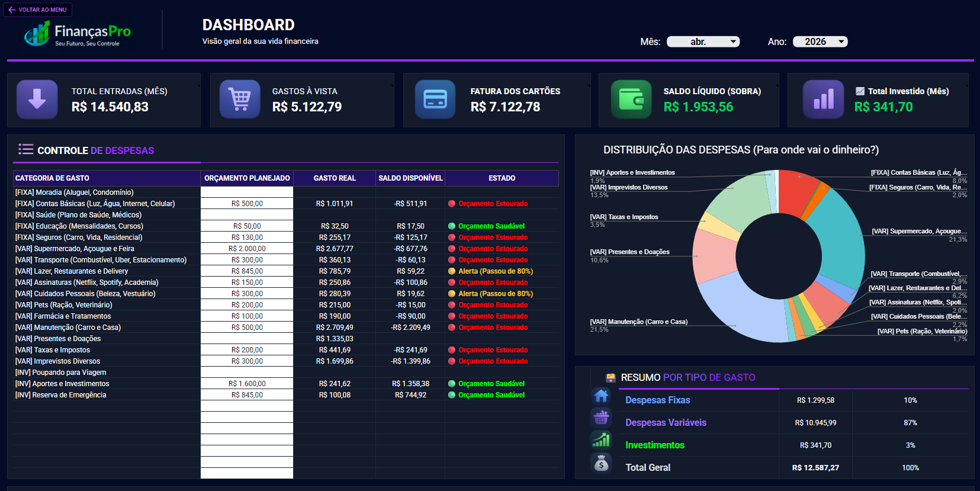This screenshot has height=491, width=980.
Task: Click the [INV] Aportes e Investimentos chart label
Action: tap(632, 173)
